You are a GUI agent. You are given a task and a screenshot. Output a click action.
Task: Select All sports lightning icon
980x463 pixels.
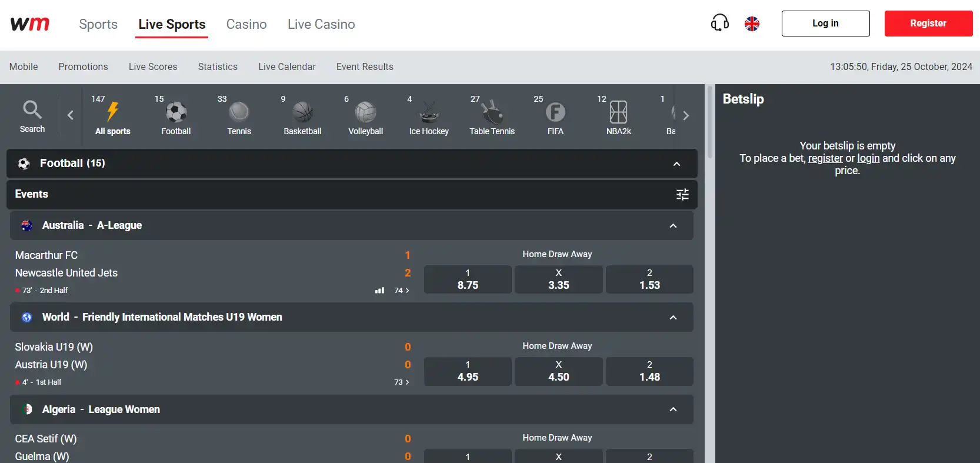[113, 111]
